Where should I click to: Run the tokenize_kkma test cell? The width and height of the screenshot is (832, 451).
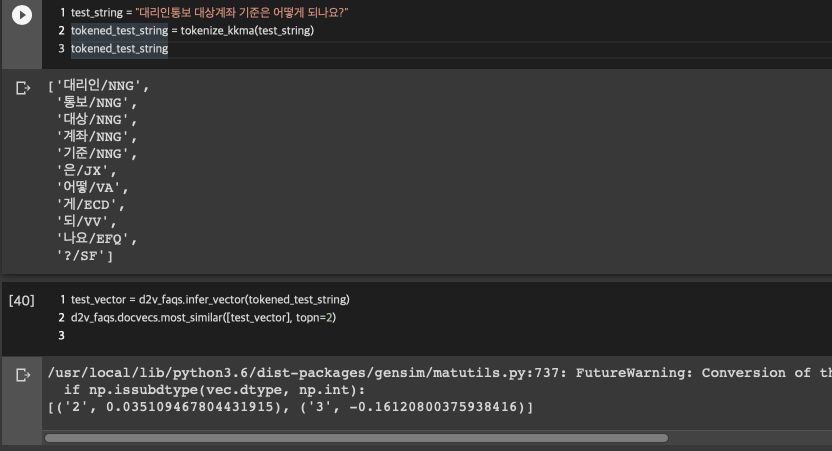coord(22,15)
